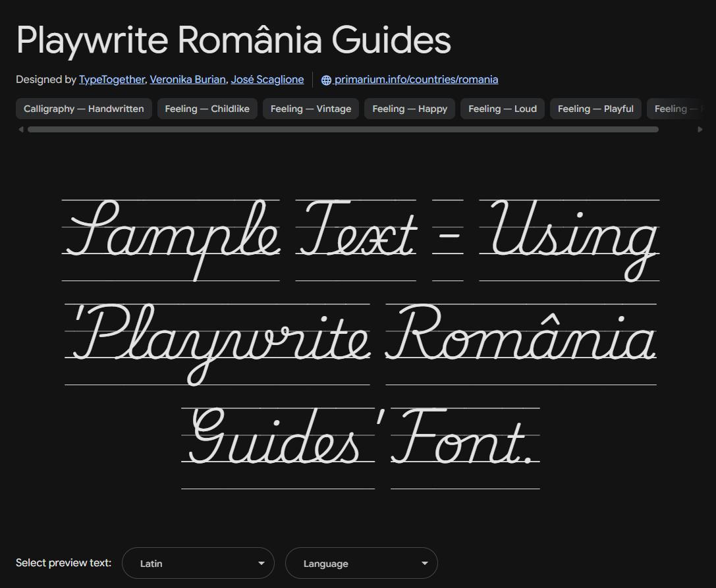The height and width of the screenshot is (588, 716).
Task: Open the Language dropdown
Action: tap(362, 564)
